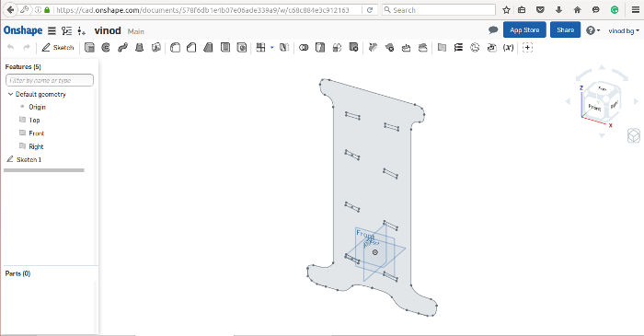Open the browser hamburger menu
644x336 pixels.
point(635,10)
